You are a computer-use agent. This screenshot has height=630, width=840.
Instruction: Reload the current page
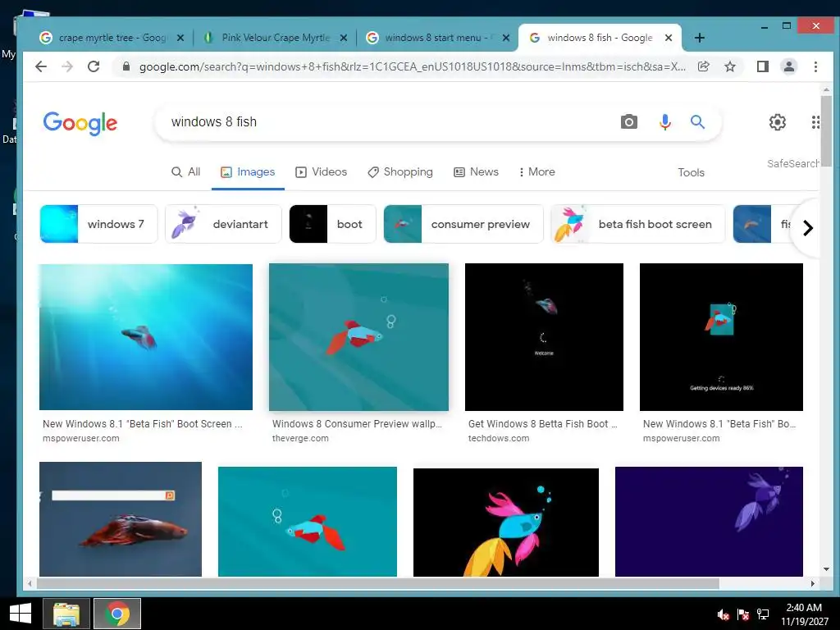[x=94, y=66]
